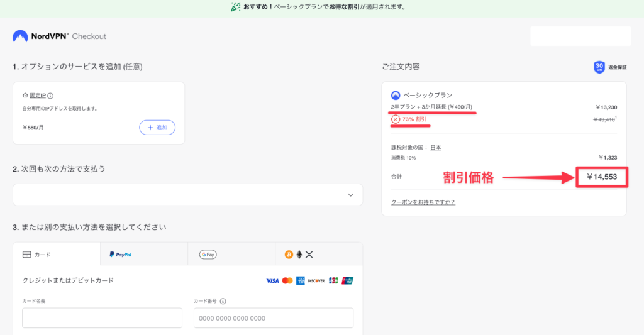The width and height of the screenshot is (644, 335).
Task: Click the info icon beside 固定IP
Action: click(x=50, y=96)
